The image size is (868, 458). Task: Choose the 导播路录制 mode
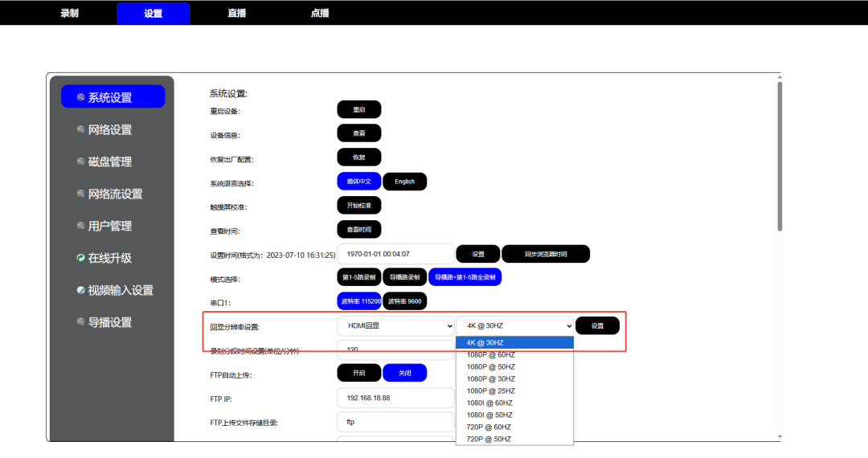pyautogui.click(x=404, y=277)
